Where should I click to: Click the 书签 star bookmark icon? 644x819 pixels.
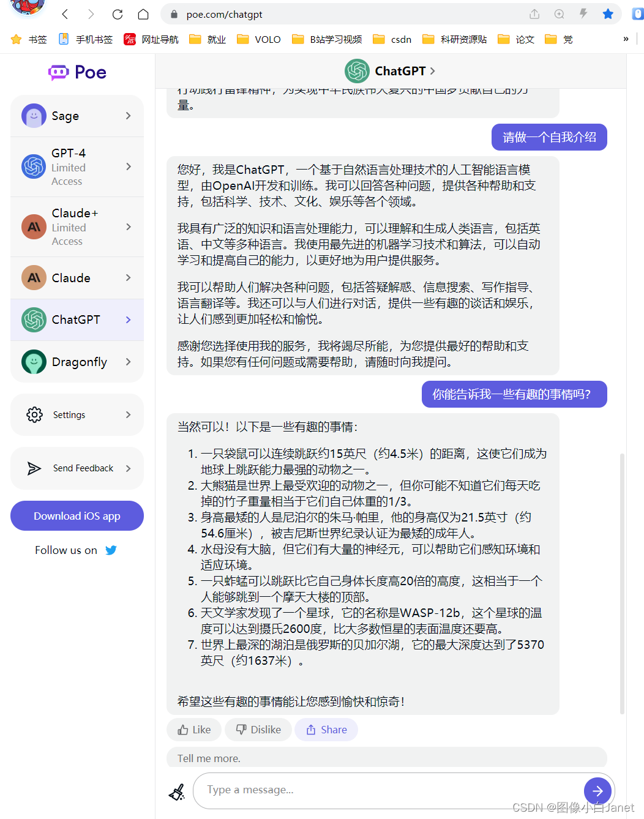(x=17, y=39)
